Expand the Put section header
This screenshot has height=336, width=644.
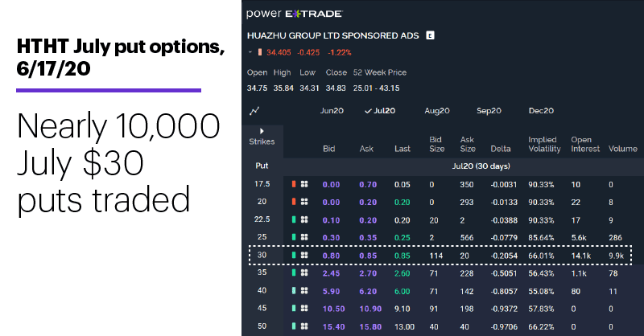pos(262,166)
